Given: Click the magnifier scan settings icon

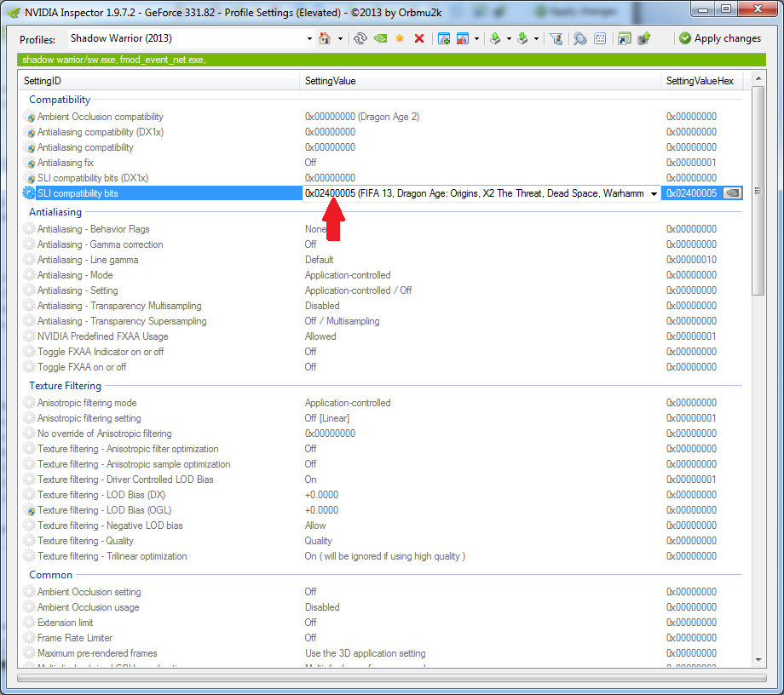Looking at the screenshot, I should click(580, 38).
